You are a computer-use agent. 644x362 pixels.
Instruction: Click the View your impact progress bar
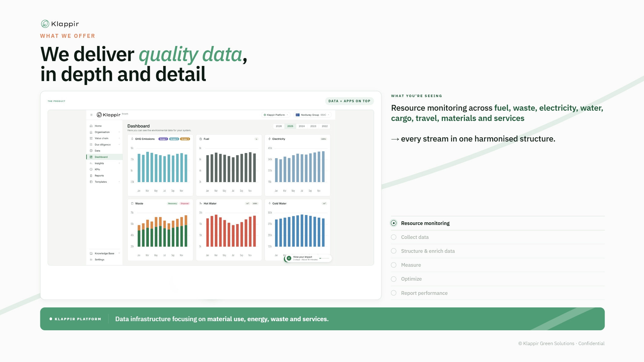(x=324, y=258)
